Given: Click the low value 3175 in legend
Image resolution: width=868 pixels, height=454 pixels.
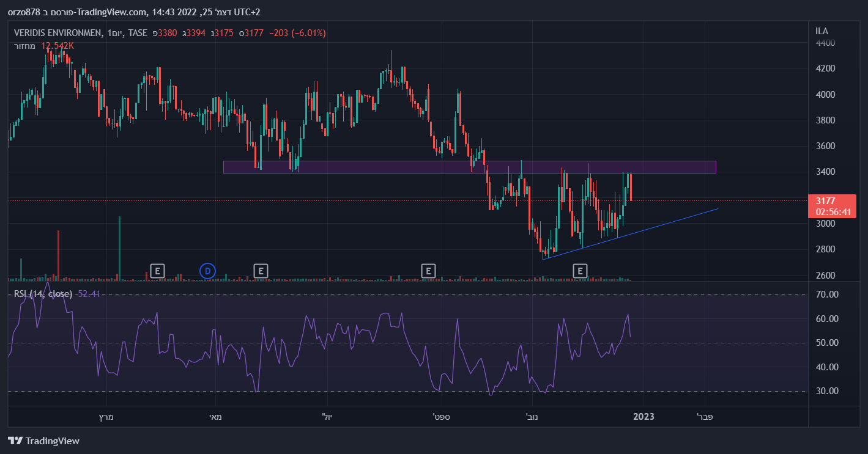Looking at the screenshot, I should click(224, 32).
